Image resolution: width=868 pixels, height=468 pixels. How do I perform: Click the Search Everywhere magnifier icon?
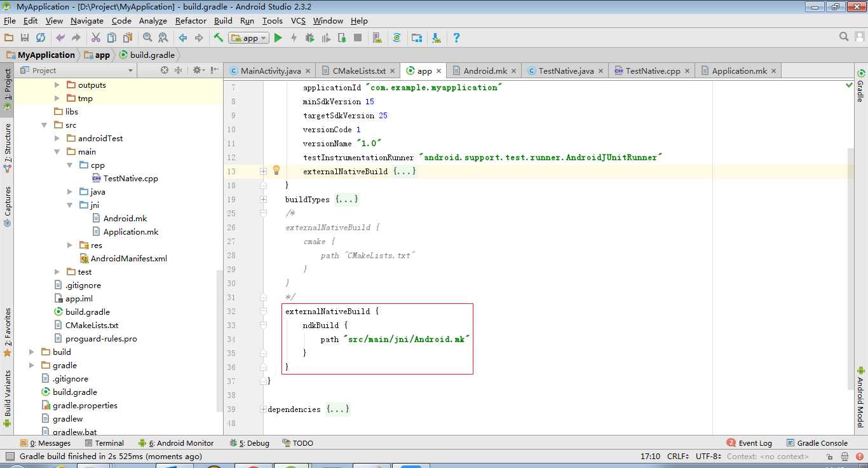click(844, 37)
